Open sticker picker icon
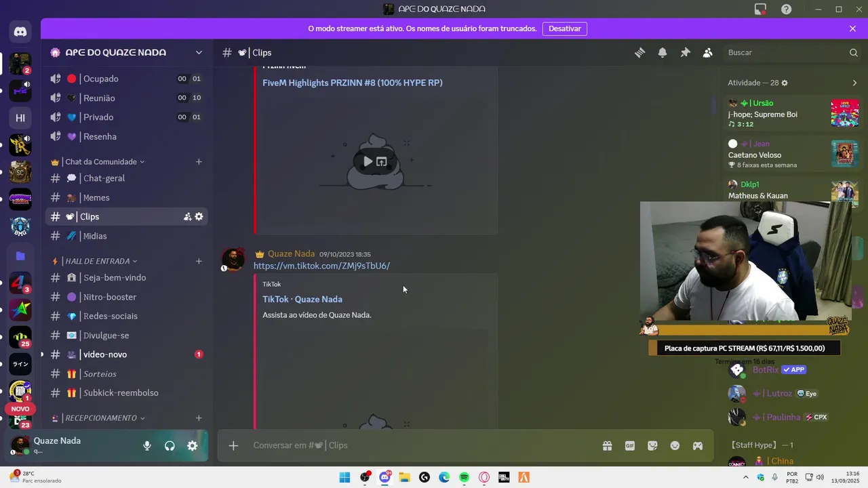 tap(652, 445)
